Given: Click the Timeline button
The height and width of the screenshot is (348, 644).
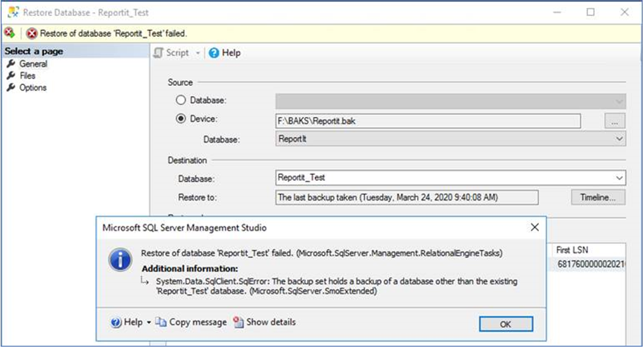Looking at the screenshot, I should coord(598,197).
